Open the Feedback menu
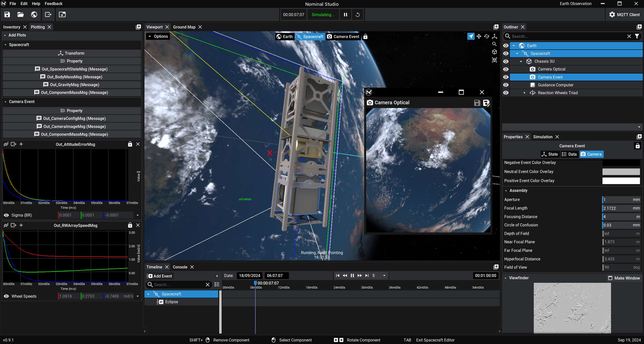The width and height of the screenshot is (644, 344). 54,4
